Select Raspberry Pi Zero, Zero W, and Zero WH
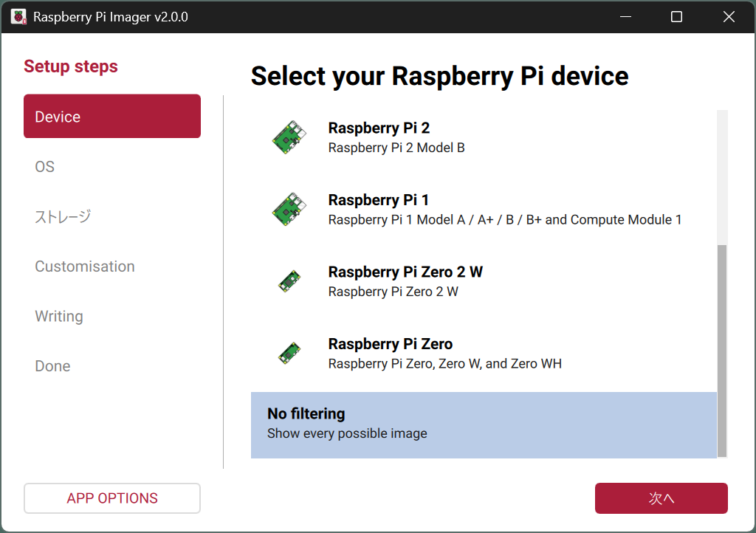 coord(444,363)
